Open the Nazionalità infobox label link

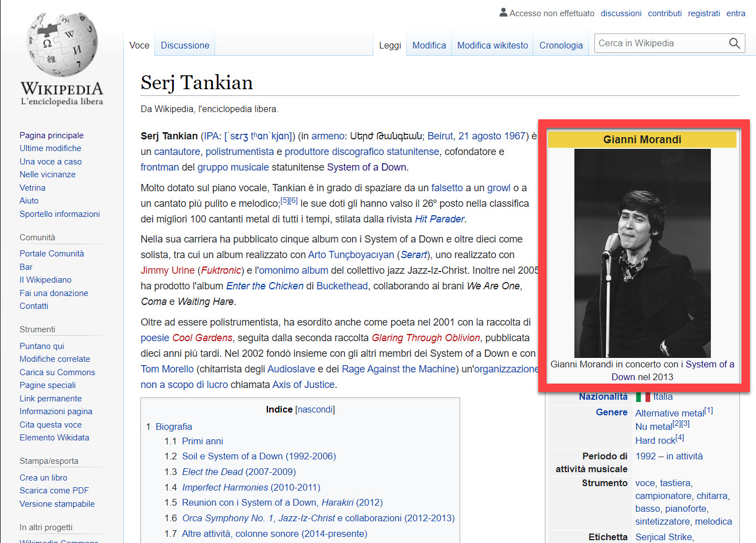[603, 396]
